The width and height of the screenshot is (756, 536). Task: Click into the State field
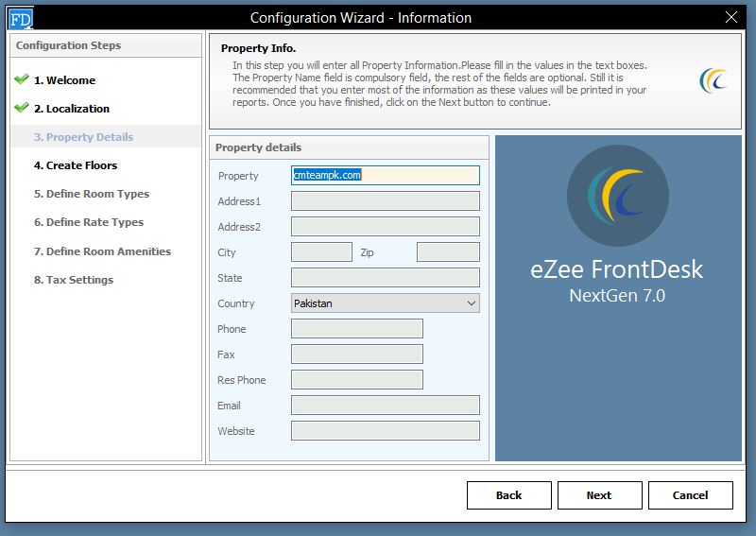pos(386,277)
